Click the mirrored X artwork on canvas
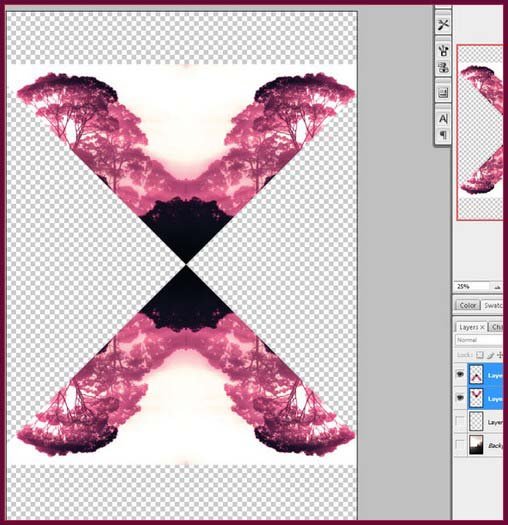 [x=186, y=265]
